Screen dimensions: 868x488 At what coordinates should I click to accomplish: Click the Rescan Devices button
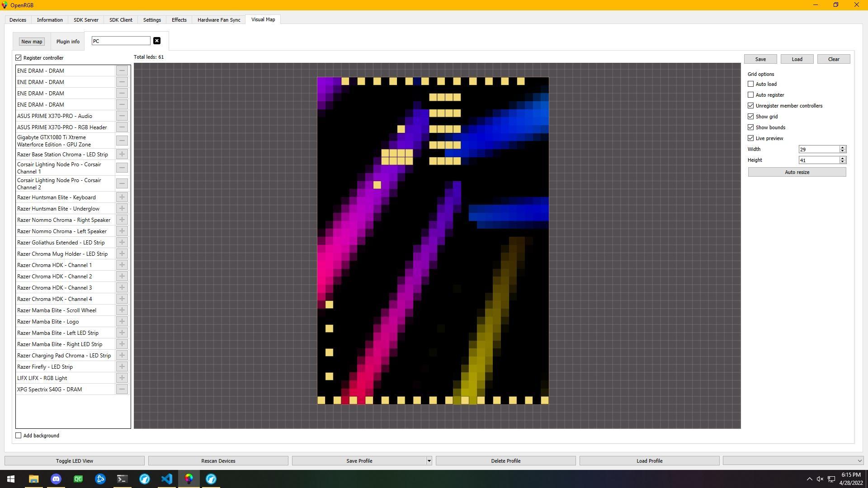tap(218, 461)
